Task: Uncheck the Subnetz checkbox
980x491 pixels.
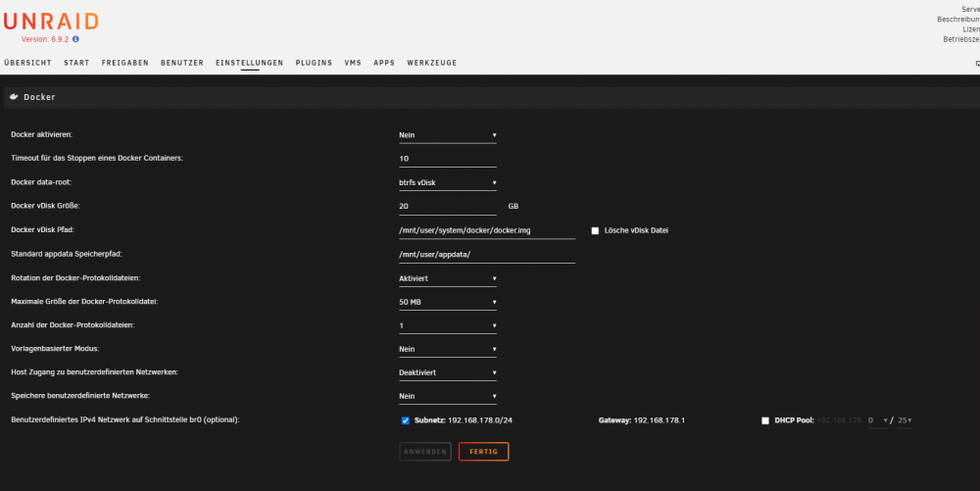Action: (405, 420)
